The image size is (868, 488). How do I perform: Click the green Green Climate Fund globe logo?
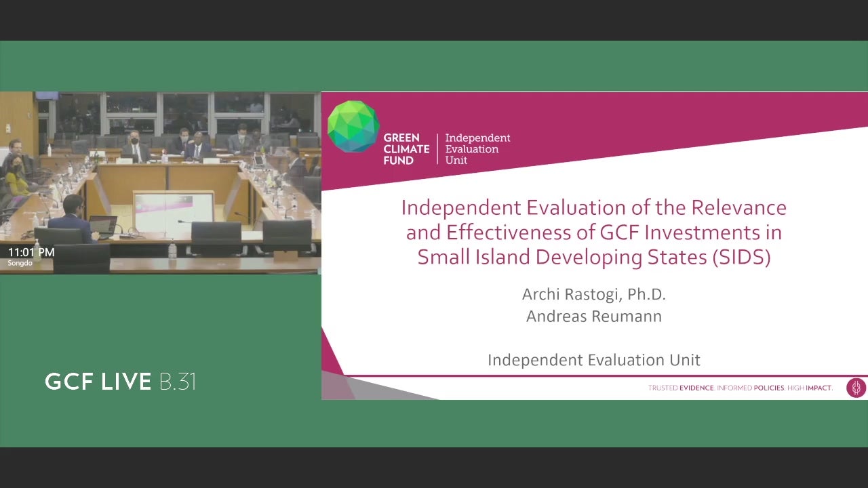[x=353, y=127]
